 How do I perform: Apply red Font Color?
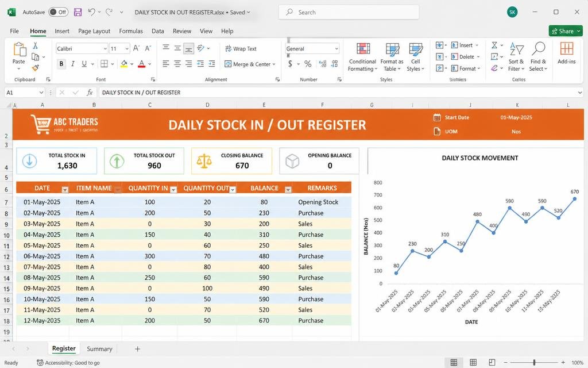tap(141, 64)
